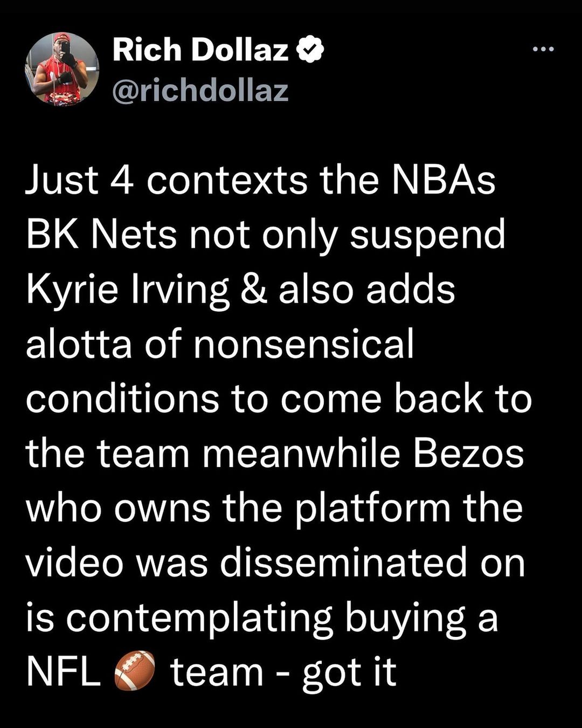Open the three-dot more options menu
The width and height of the screenshot is (582, 728).
point(543,50)
